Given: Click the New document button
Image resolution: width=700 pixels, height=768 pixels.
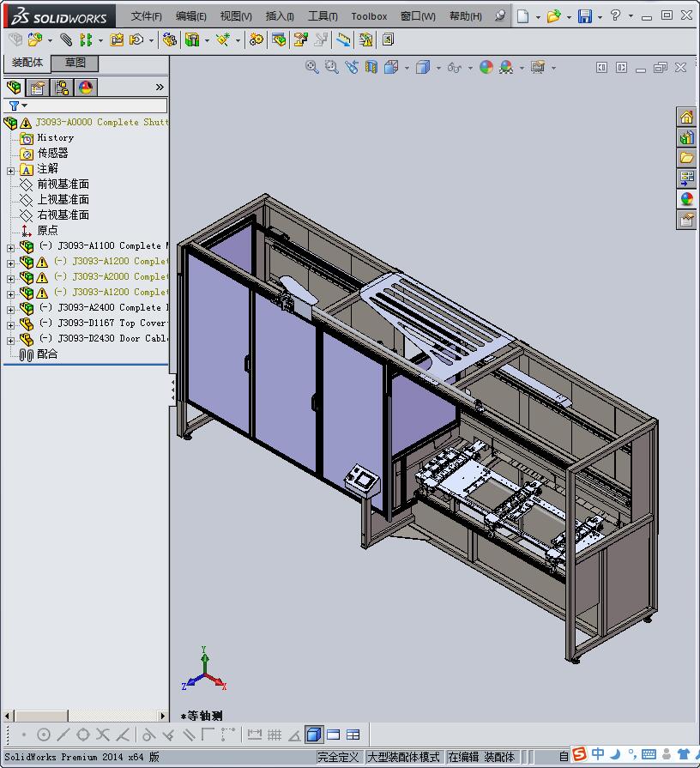Looking at the screenshot, I should tap(522, 16).
